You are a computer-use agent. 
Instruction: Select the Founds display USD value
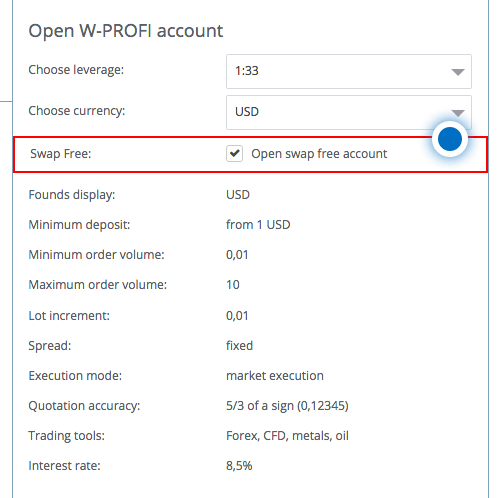[x=238, y=195]
